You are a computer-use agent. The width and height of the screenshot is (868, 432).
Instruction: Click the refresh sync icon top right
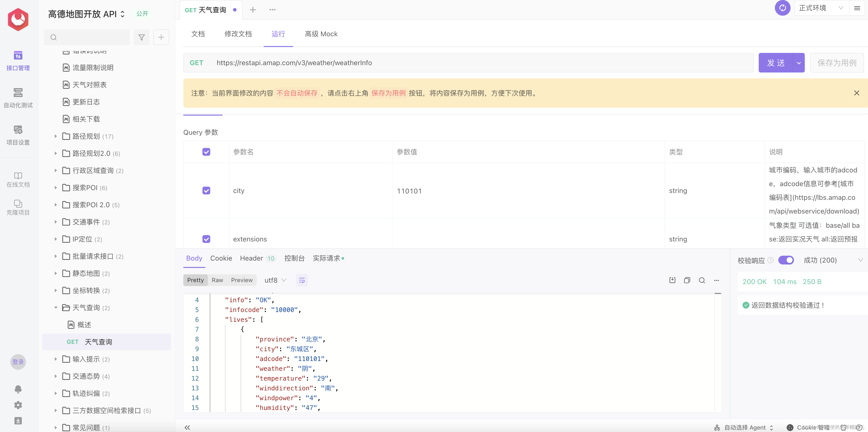point(782,8)
